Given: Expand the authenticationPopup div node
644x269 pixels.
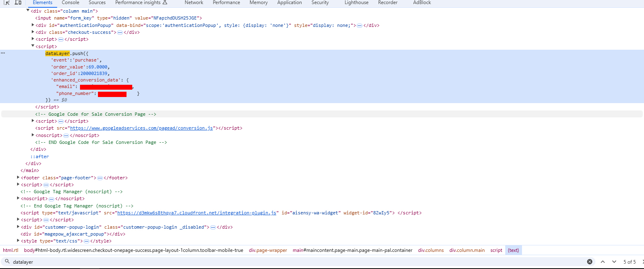Looking at the screenshot, I should pos(33,25).
